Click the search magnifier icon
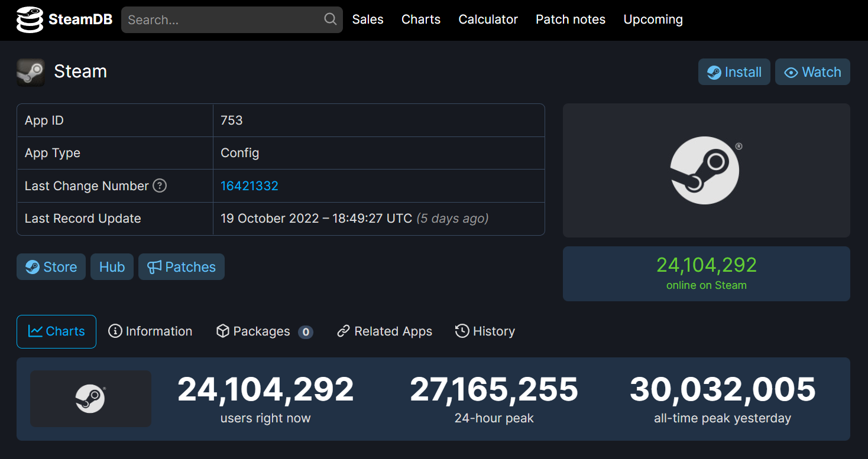This screenshot has width=868, height=459. (331, 19)
